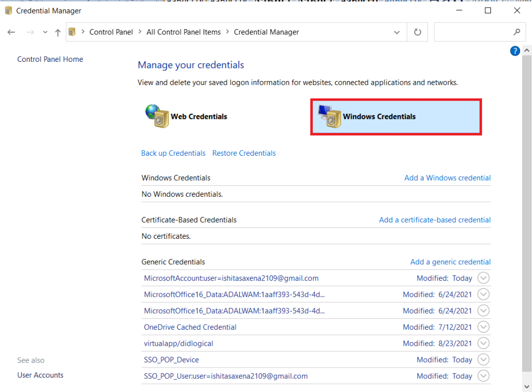Select All Control Panel Items breadcrumb
The image size is (532, 392).
click(x=183, y=32)
